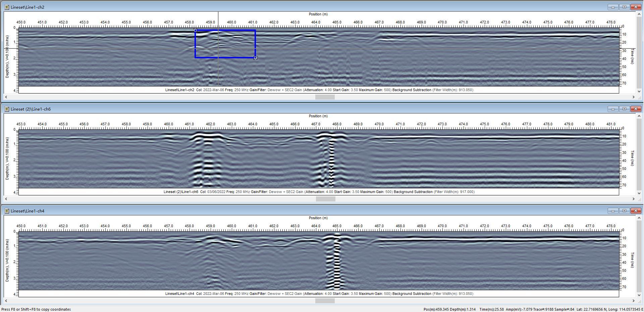Screen dimensions: 644x312
Task: Click the Position (m) axis label in Line1-ch6
Action: tap(318, 116)
